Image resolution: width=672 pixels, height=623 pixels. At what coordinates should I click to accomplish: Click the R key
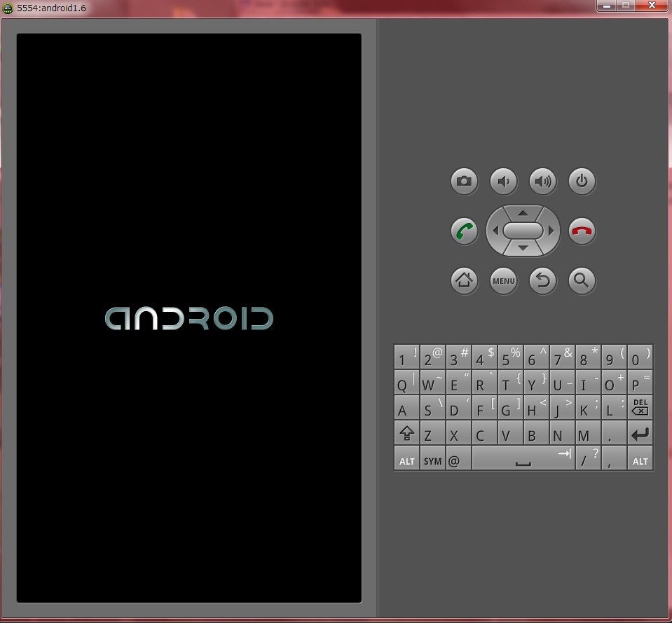click(x=484, y=382)
